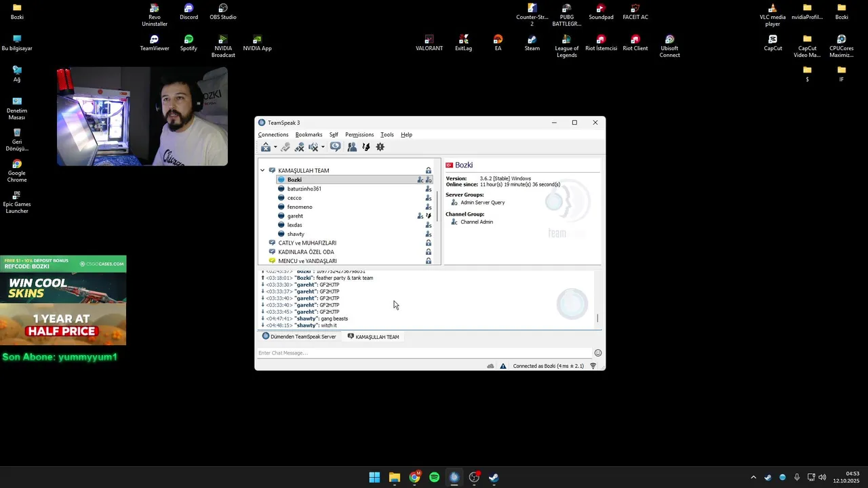Open the Soundpad desktop shortcut
868x488 pixels.
coord(601,12)
